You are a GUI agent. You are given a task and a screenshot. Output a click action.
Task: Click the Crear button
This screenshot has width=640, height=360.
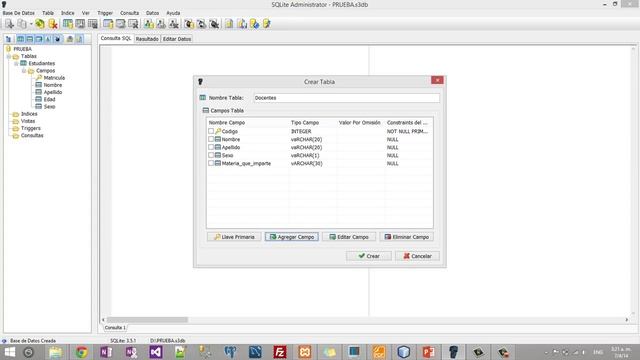tap(369, 256)
